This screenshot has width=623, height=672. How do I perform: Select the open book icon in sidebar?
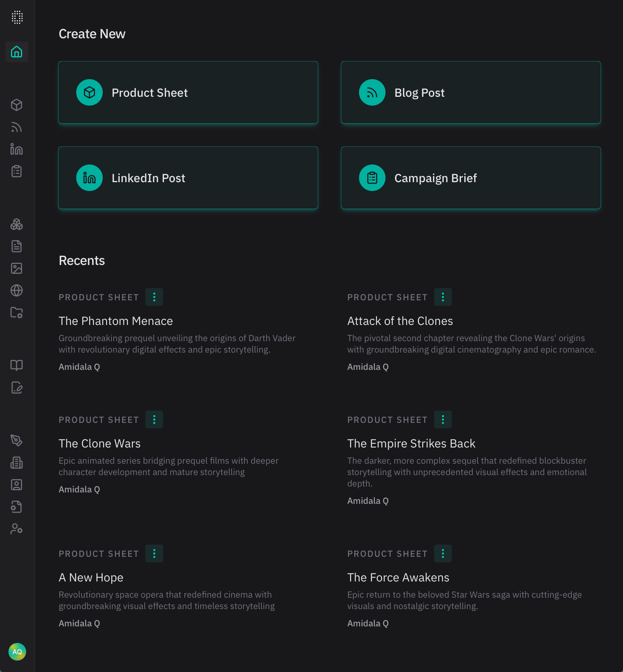(17, 365)
